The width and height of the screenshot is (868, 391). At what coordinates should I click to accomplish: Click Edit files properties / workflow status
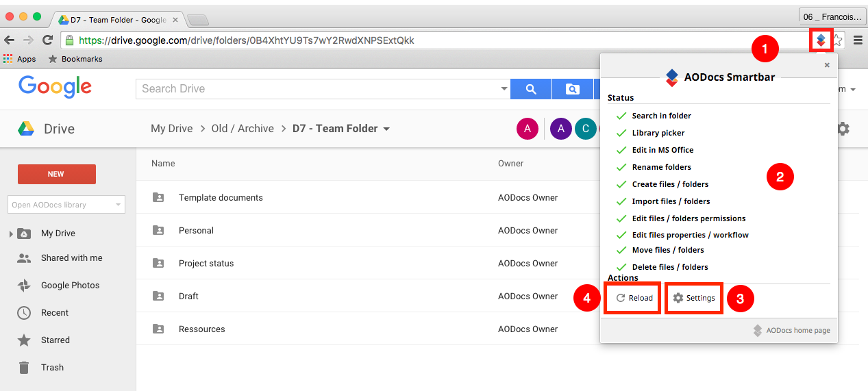(682, 235)
